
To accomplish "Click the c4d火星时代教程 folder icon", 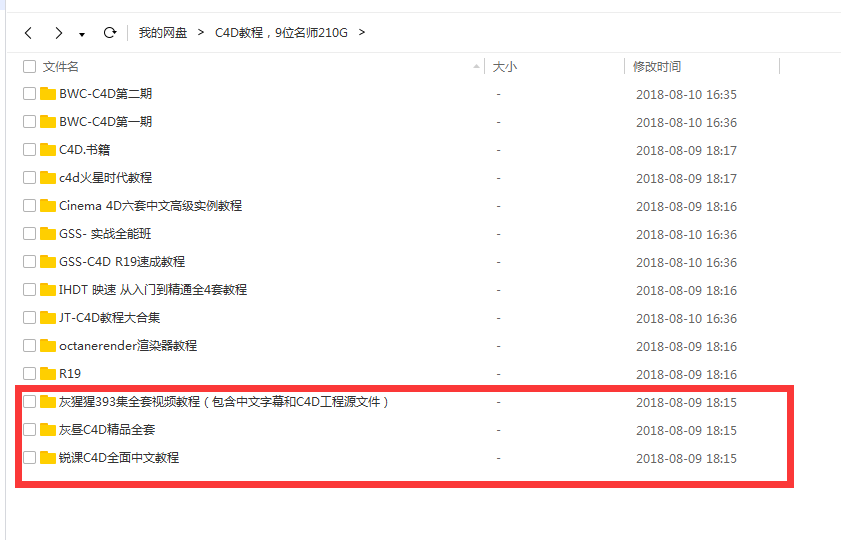I will (x=48, y=177).
